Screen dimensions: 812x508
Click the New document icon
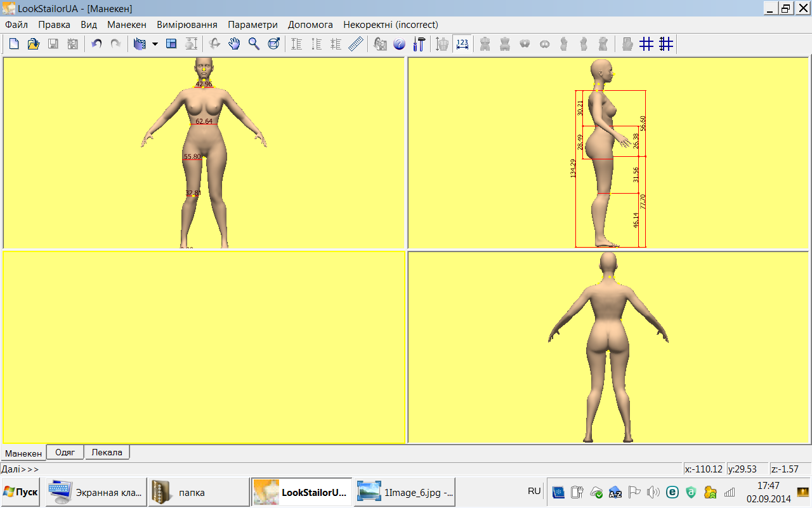pyautogui.click(x=14, y=44)
